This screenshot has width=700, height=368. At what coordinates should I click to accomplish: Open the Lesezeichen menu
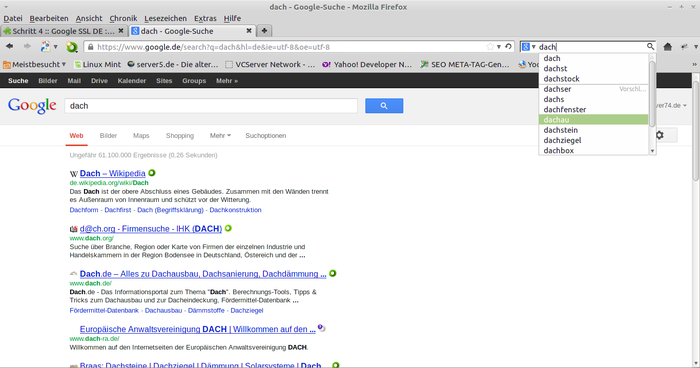tap(166, 18)
